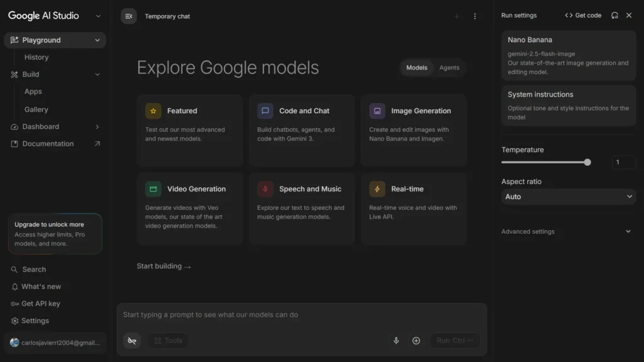The image size is (644, 362).
Task: Select the Nano Banana model card
Action: pos(569,55)
